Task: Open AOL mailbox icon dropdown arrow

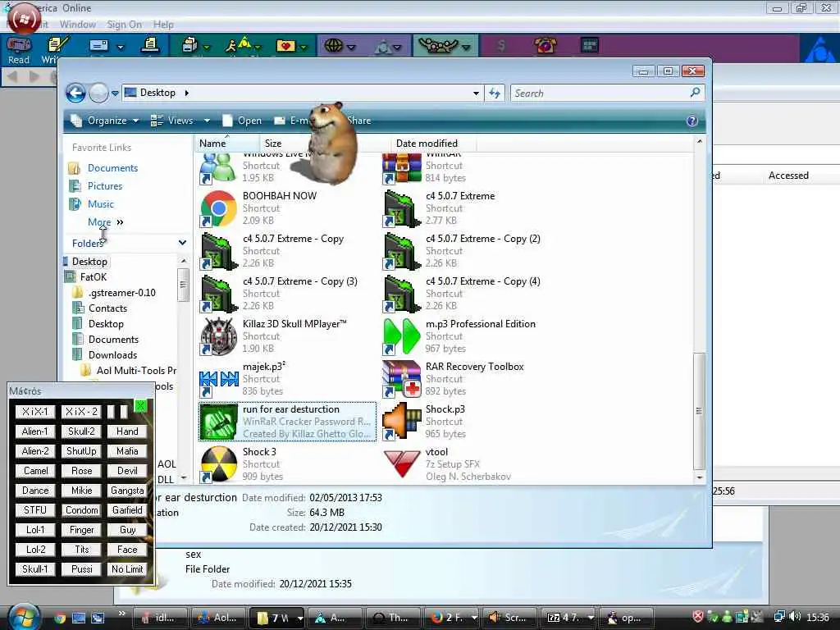Action: pos(121,47)
